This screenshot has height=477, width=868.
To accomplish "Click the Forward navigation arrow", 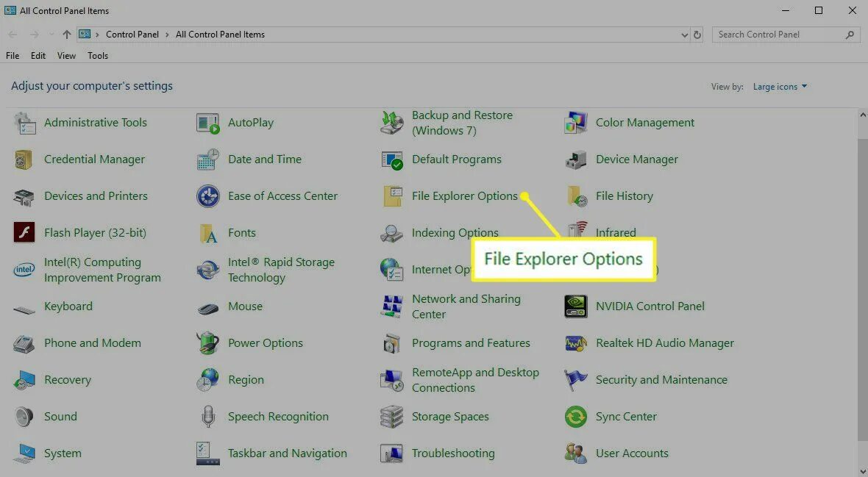I will [35, 35].
